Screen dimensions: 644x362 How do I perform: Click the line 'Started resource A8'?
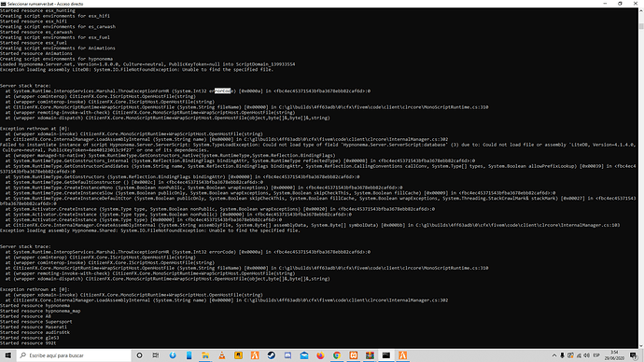click(x=25, y=316)
